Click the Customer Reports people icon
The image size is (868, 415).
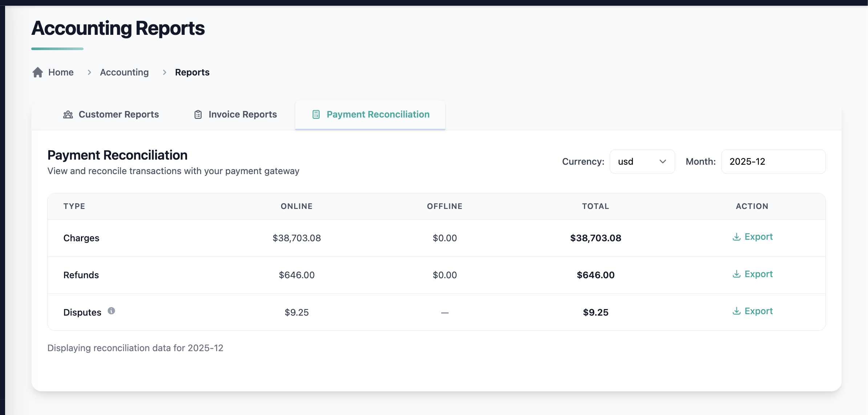68,115
